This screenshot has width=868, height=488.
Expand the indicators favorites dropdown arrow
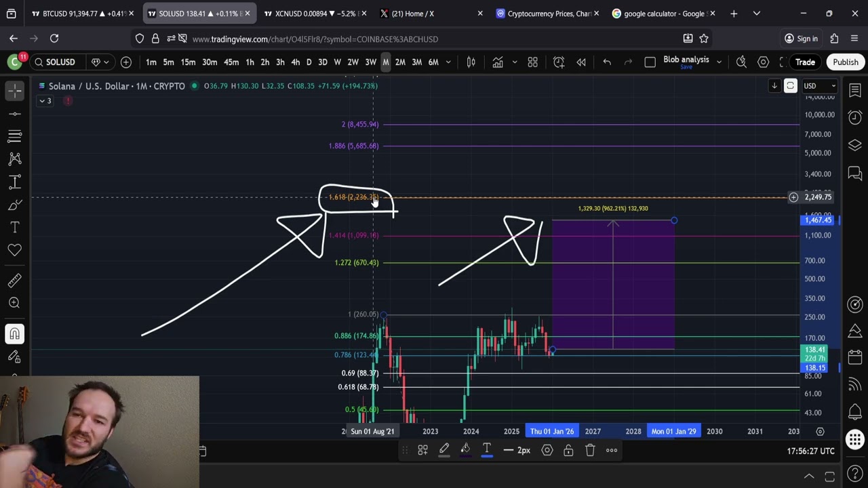515,62
